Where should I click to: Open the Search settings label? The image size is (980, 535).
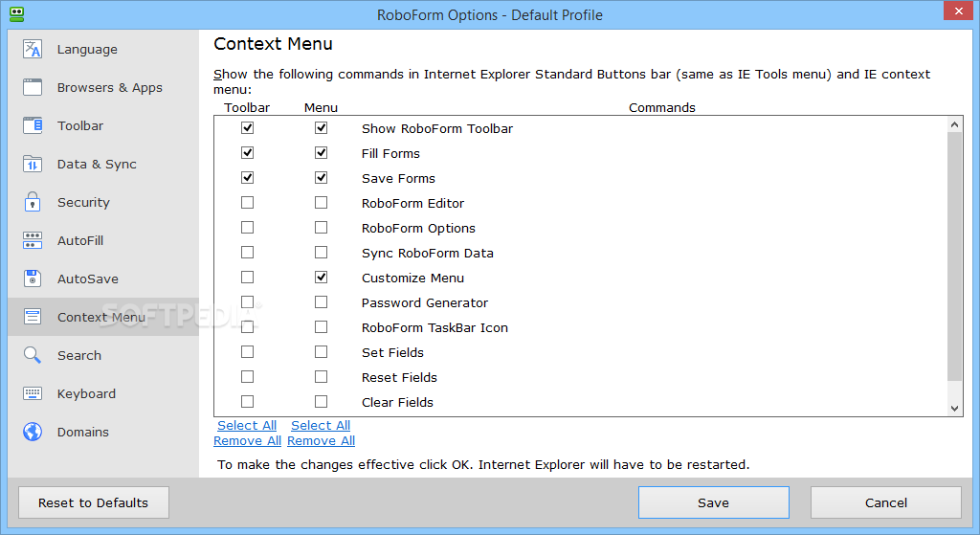[x=78, y=356]
